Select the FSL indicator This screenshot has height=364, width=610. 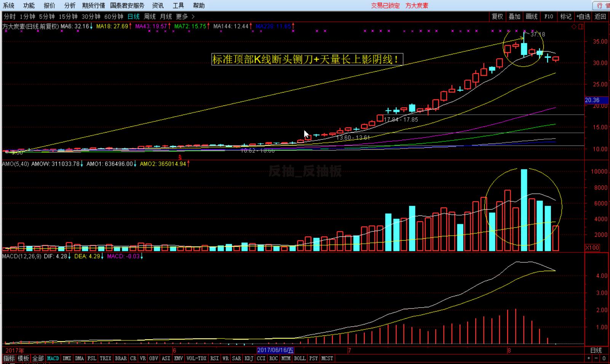[92, 358]
